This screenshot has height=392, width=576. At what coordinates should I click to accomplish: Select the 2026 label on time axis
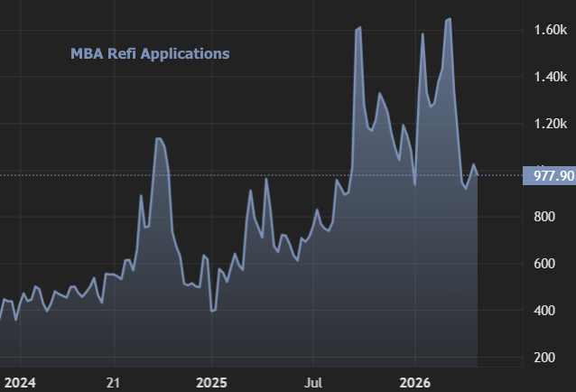[414, 381]
